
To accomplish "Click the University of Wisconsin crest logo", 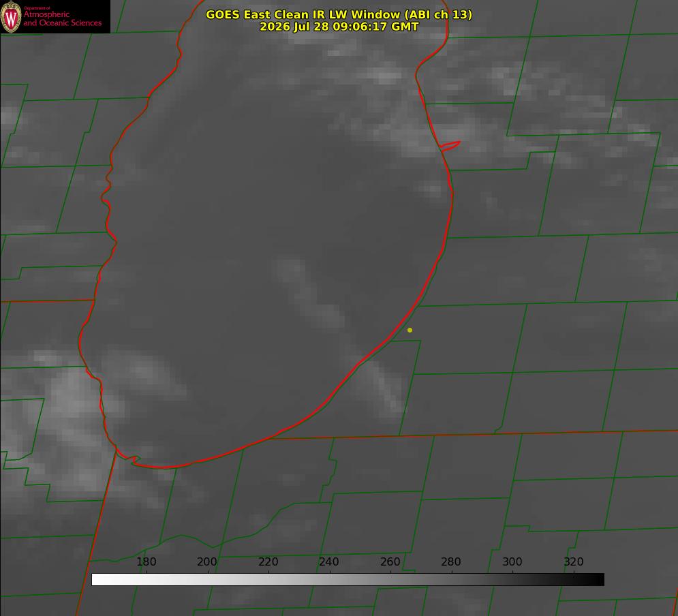I will [x=11, y=16].
